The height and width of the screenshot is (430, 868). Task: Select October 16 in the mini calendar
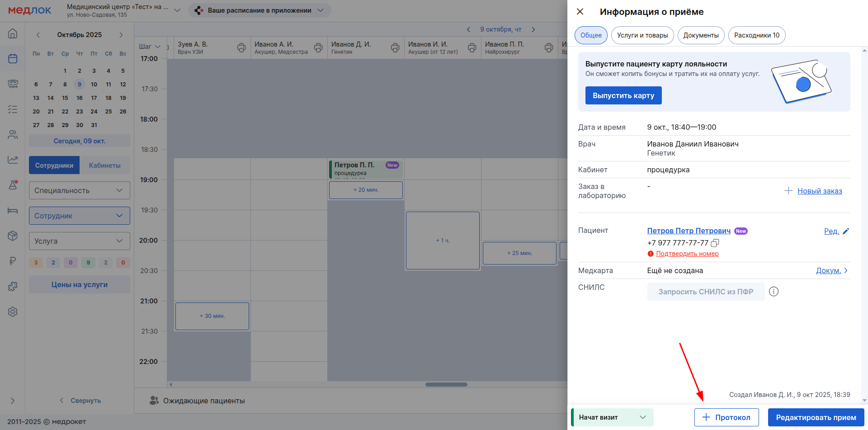[80, 98]
